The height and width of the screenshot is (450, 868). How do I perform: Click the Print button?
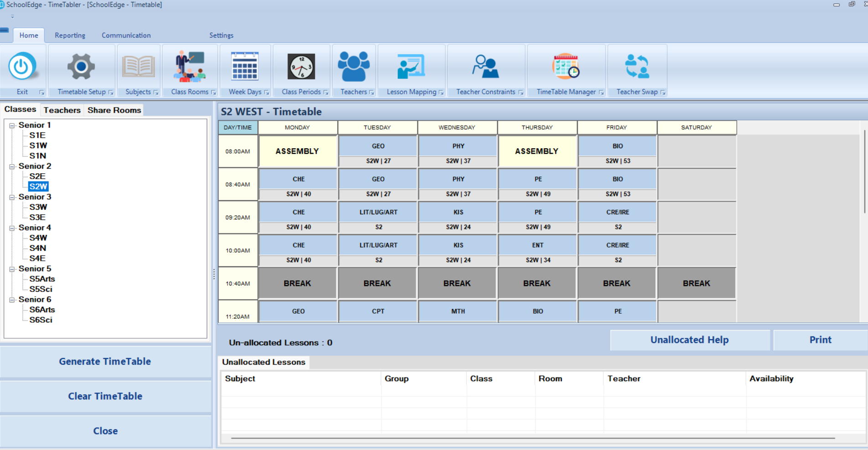click(820, 340)
